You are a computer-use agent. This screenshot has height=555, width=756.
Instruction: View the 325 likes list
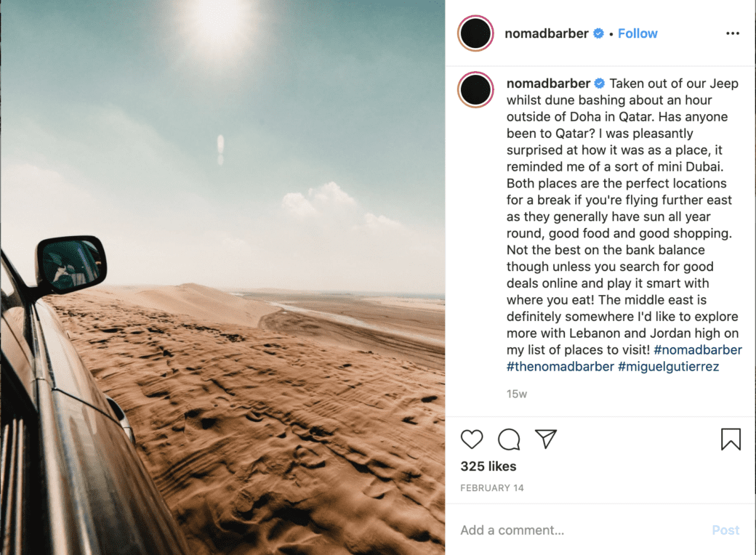click(x=488, y=466)
